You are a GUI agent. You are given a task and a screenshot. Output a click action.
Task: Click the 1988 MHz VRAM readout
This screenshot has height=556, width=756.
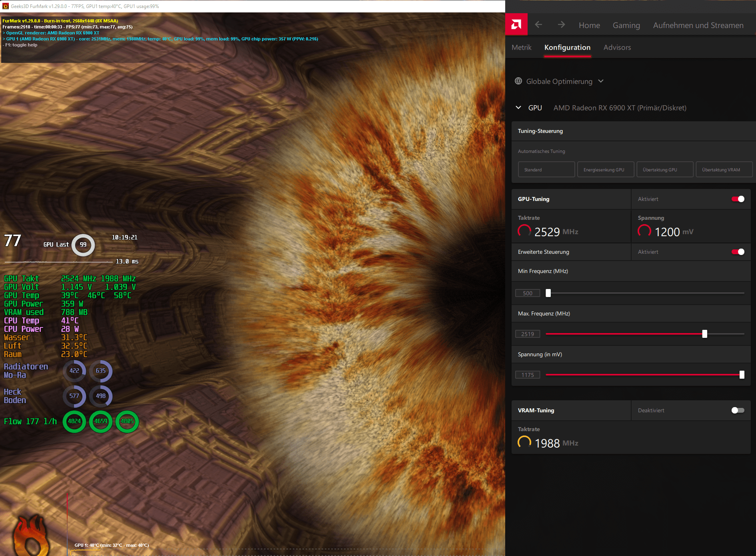pyautogui.click(x=556, y=443)
